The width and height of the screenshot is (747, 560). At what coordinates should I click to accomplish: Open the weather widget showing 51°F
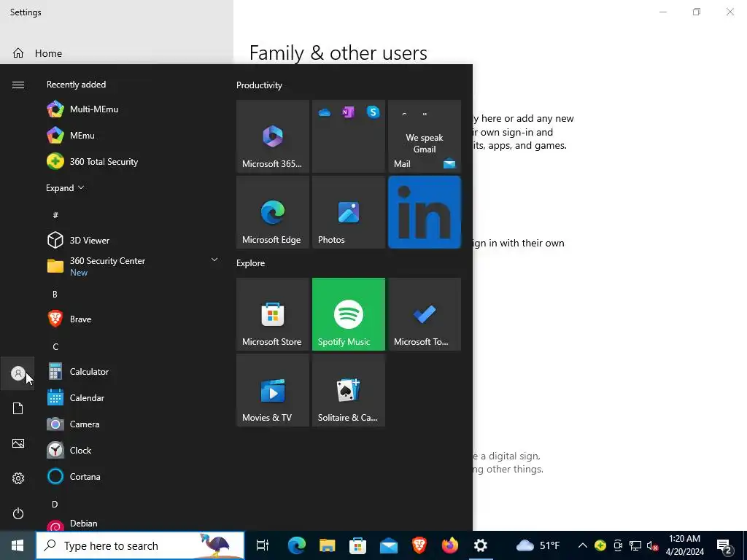coord(538,545)
